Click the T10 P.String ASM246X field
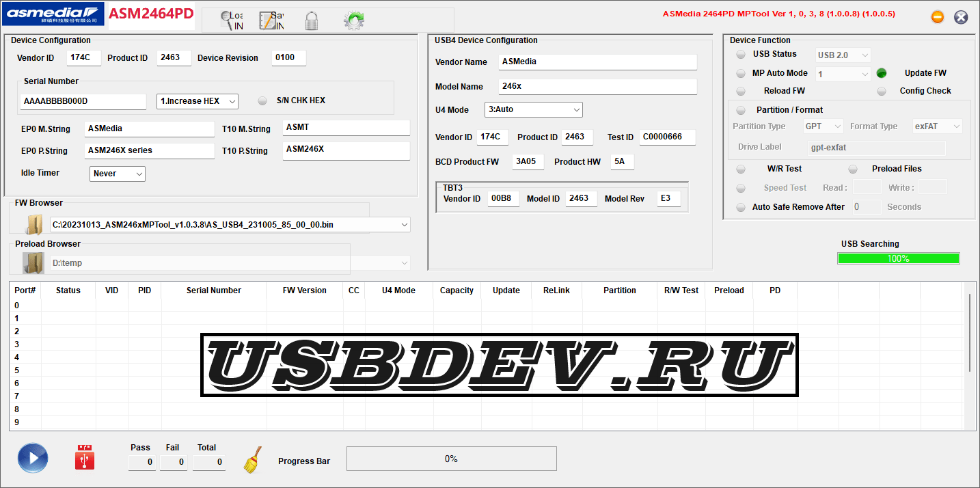980x488 pixels. coord(346,150)
